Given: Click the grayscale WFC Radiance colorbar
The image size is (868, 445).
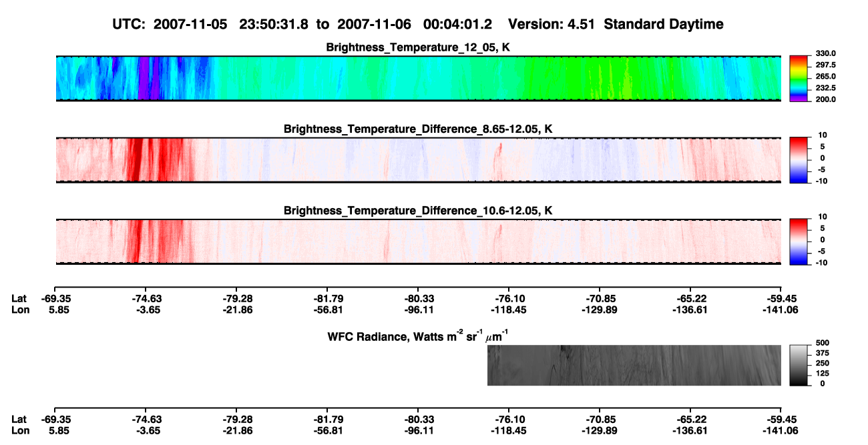Looking at the screenshot, I should pos(800,365).
